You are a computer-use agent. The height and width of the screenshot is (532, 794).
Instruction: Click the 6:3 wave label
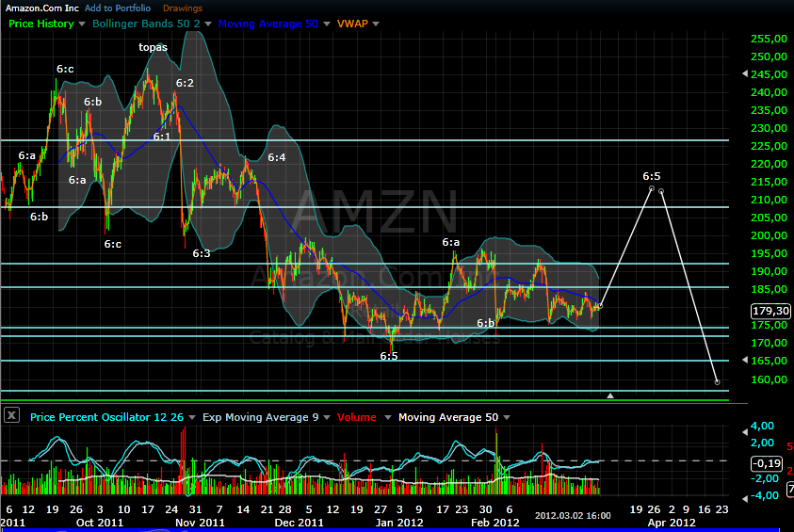[x=201, y=253]
